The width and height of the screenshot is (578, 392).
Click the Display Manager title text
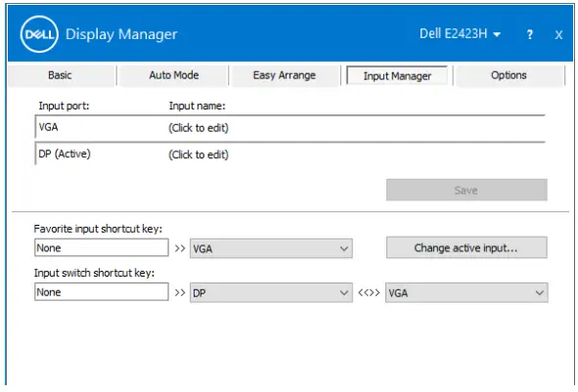pos(121,34)
